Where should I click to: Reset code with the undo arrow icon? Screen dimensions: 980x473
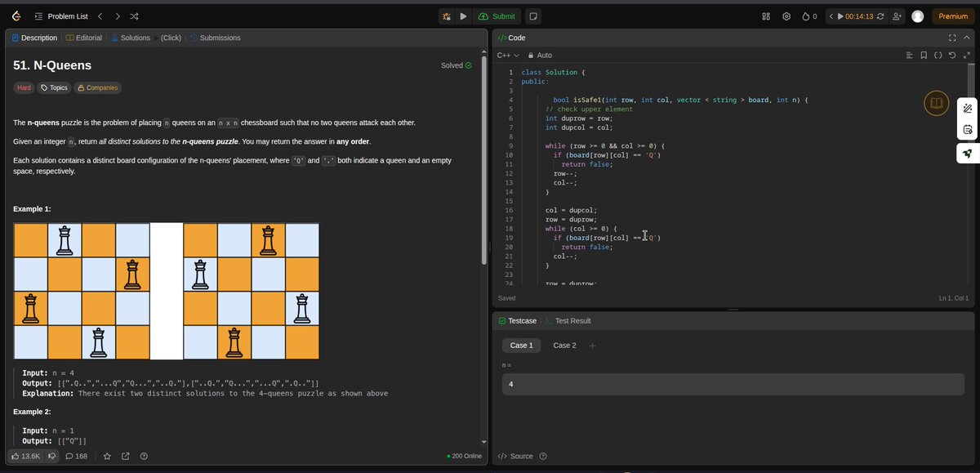(x=951, y=55)
